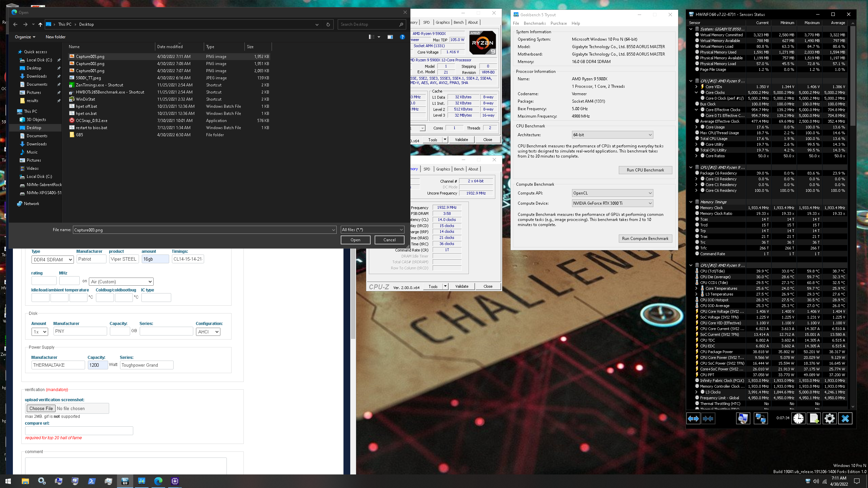The width and height of the screenshot is (868, 488).
Task: Open file type filter All files dropdown
Action: [x=372, y=230]
